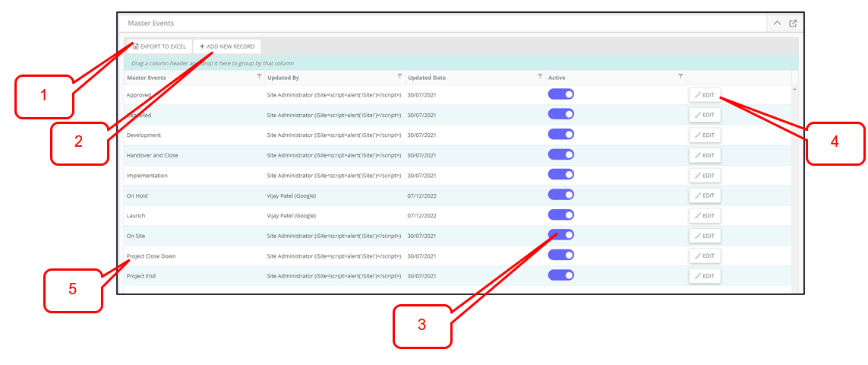This screenshot has width=868, height=365.
Task: Toggle Active switch for Launch
Action: point(560,214)
